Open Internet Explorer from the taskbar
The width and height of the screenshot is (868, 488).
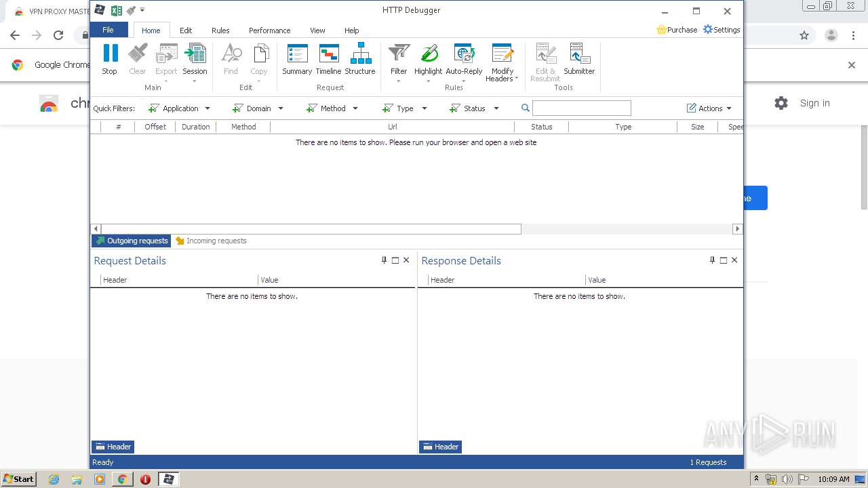[x=54, y=479]
